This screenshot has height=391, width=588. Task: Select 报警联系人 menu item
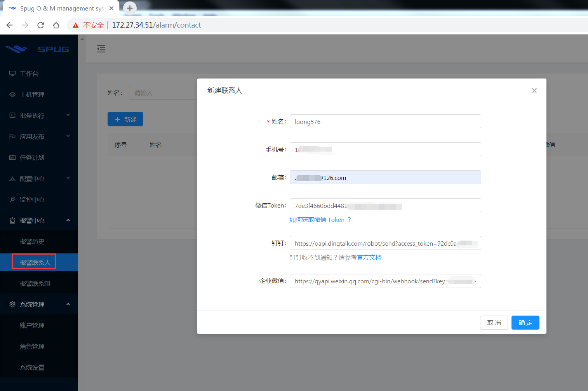(39, 262)
